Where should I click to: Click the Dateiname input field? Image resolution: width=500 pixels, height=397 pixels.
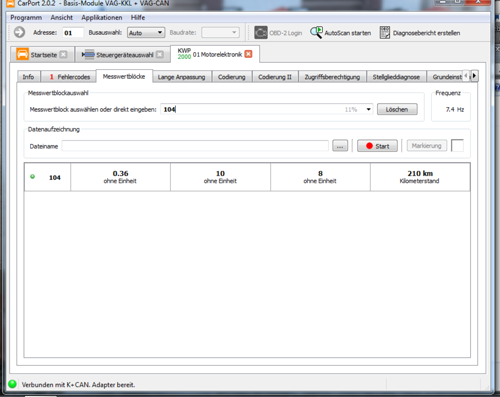(x=195, y=146)
